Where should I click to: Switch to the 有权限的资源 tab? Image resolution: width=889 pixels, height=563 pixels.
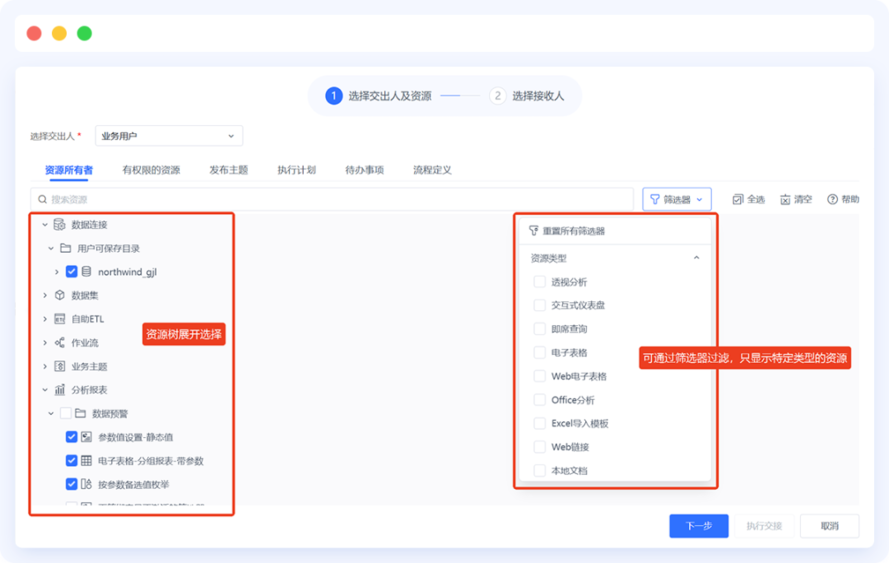151,170
